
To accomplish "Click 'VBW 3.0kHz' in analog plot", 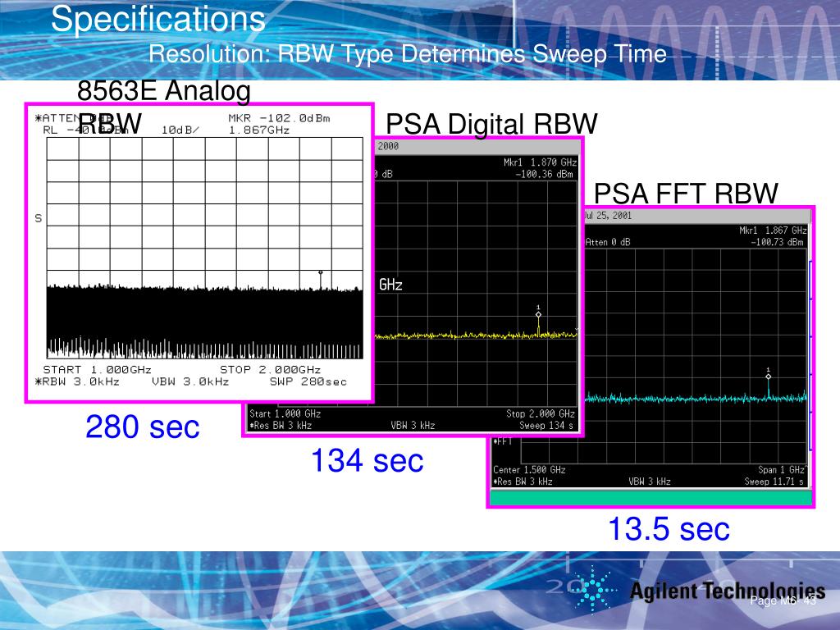I will 190,382.
